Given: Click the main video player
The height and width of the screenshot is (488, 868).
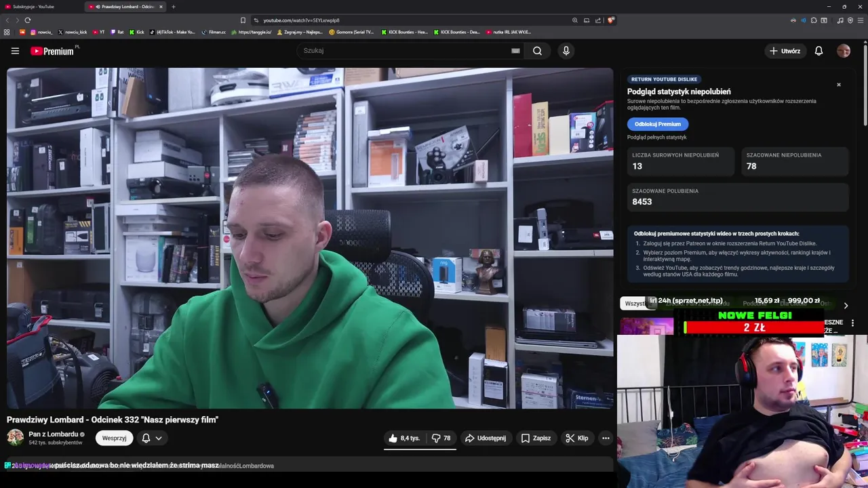Looking at the screenshot, I should point(310,238).
